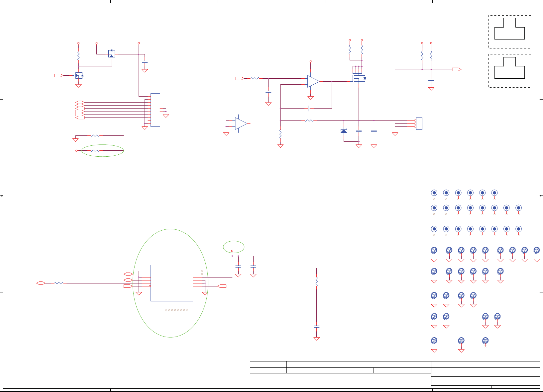Select the power terminal above the op-amp
Screen dimensions: 543x392
coord(311,61)
